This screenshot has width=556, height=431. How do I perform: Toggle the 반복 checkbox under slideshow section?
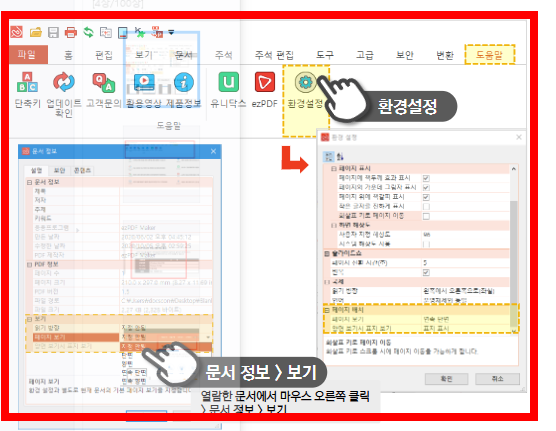[426, 272]
